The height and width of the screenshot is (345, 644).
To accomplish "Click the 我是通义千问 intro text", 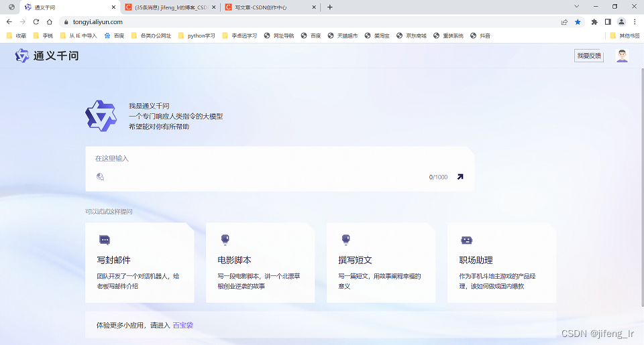I will pos(149,106).
